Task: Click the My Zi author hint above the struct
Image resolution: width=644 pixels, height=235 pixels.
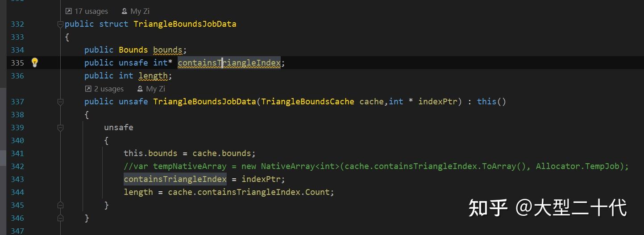Action: pos(136,11)
